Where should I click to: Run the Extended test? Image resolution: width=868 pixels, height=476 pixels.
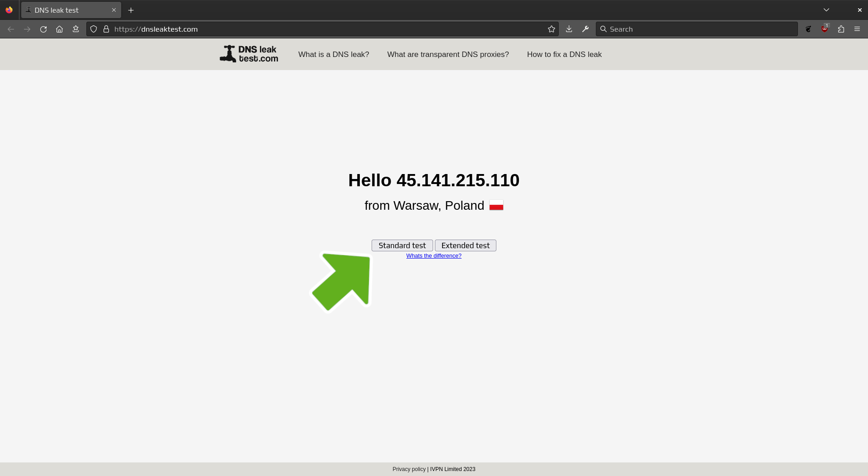pyautogui.click(x=465, y=245)
